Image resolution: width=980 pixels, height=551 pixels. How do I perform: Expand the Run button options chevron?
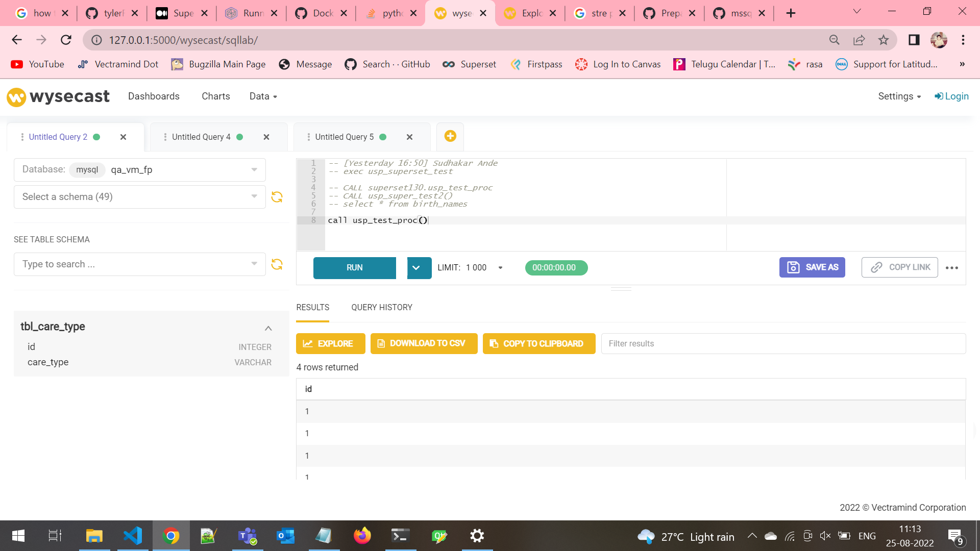(419, 268)
